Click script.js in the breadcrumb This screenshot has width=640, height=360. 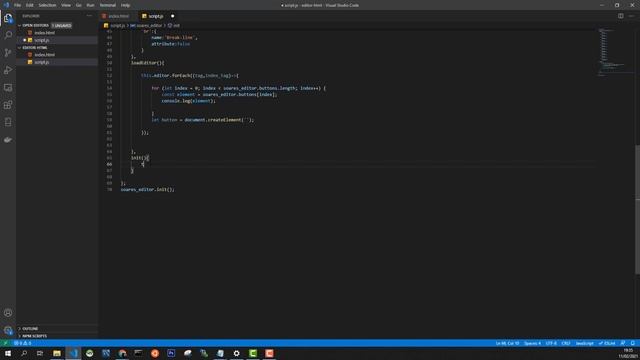click(x=118, y=25)
